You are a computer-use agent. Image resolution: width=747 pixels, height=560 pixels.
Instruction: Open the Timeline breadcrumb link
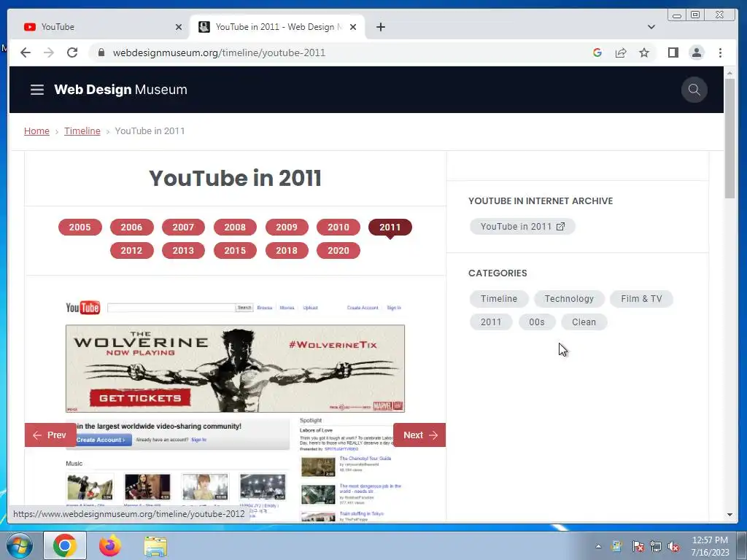coord(82,131)
